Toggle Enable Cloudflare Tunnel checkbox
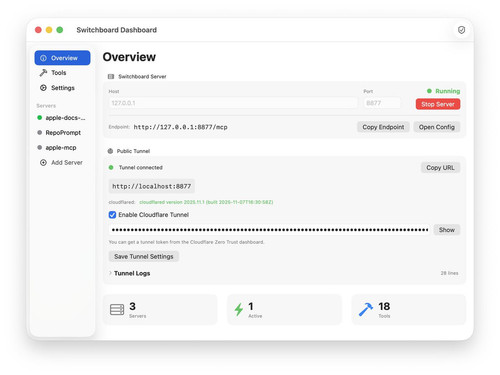This screenshot has width=500, height=375. pos(112,215)
